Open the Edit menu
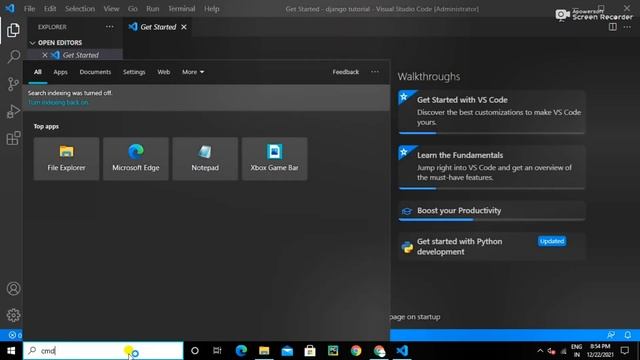The height and width of the screenshot is (360, 640). pos(50,9)
